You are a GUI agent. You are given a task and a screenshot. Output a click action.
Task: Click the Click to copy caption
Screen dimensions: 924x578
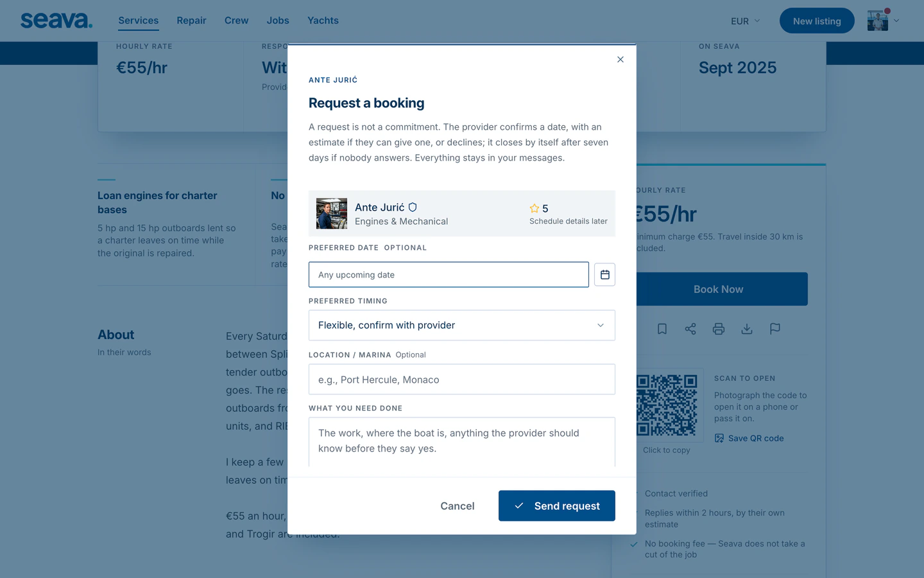point(667,450)
